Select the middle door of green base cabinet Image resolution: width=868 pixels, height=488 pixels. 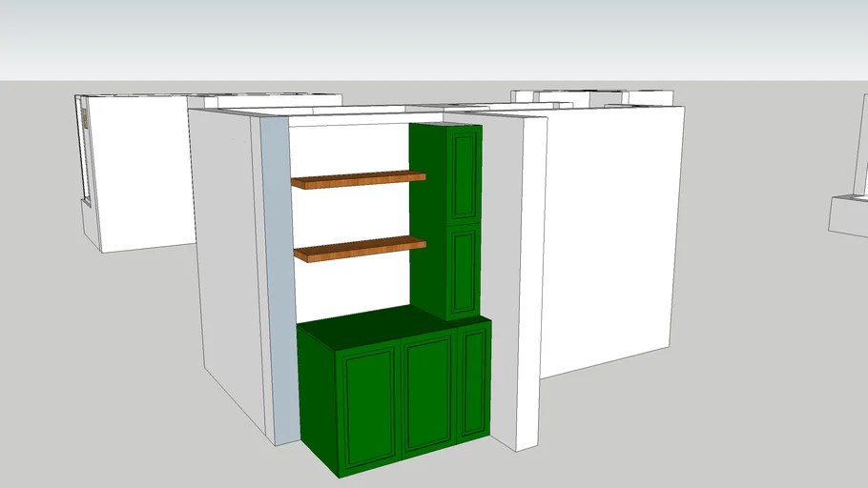[x=427, y=392]
